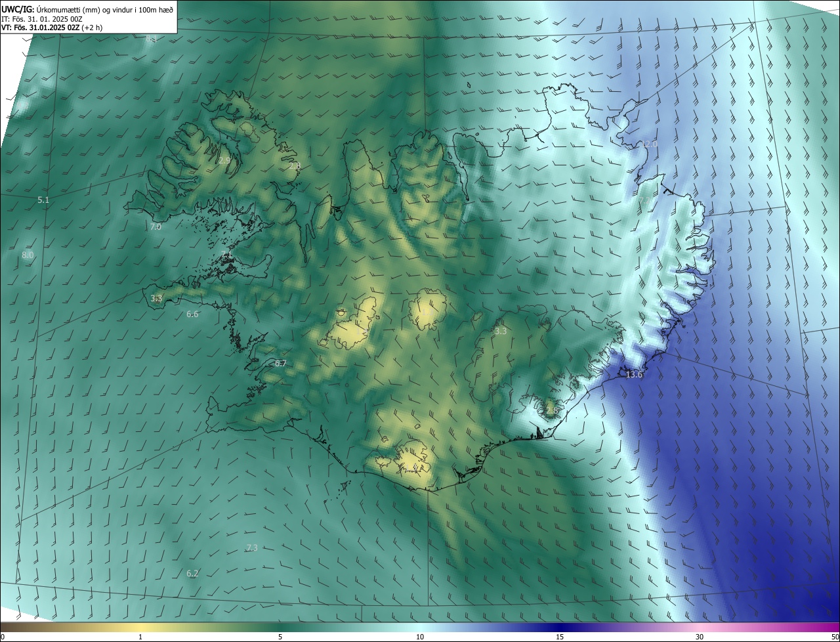The height and width of the screenshot is (642, 840).
Task: Click the 3.3 value on Snæfellsnes peninsula
Action: [x=156, y=298]
